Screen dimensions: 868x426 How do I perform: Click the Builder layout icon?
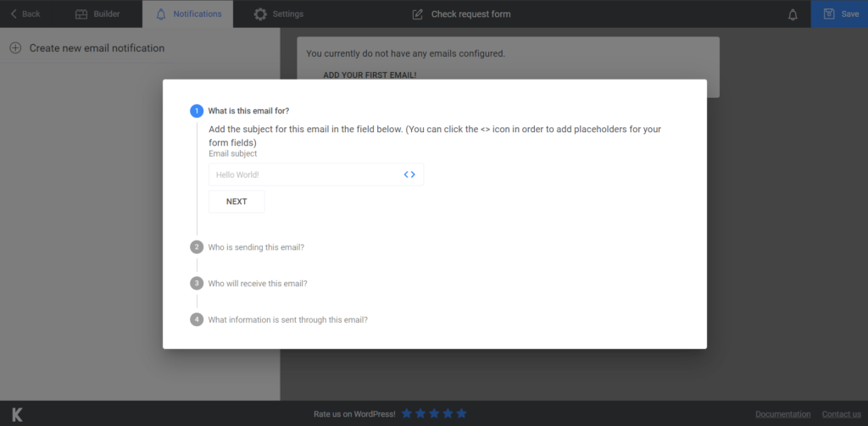(x=81, y=14)
